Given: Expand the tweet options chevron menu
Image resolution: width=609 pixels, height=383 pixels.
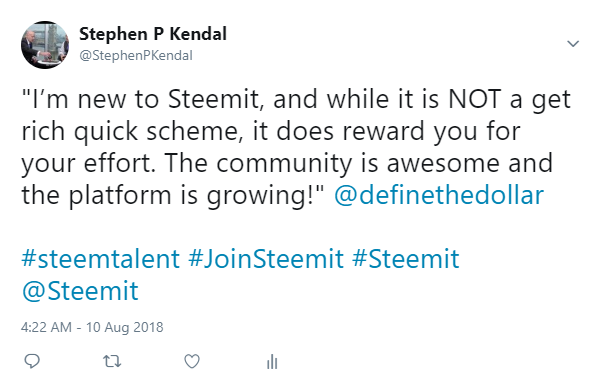Looking at the screenshot, I should pos(573,44).
